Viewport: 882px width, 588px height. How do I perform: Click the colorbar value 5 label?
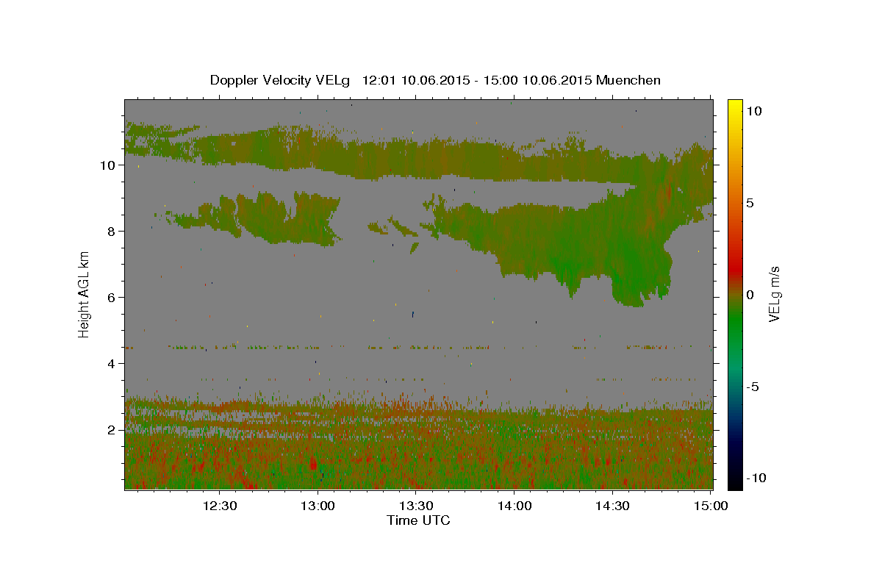(750, 203)
